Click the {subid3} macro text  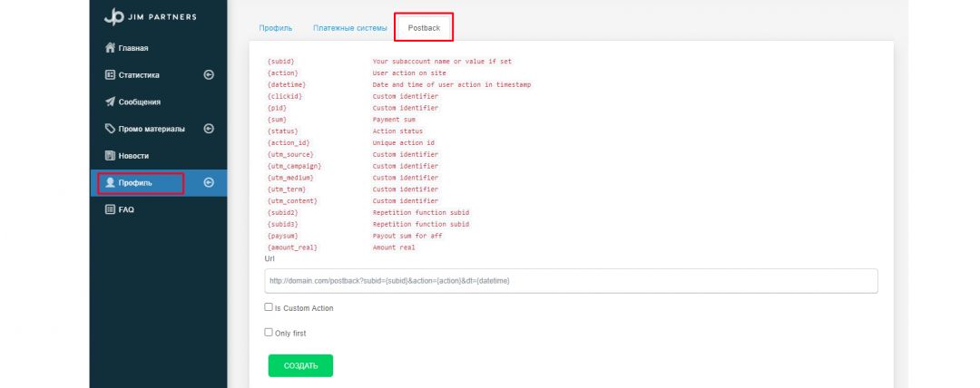282,224
